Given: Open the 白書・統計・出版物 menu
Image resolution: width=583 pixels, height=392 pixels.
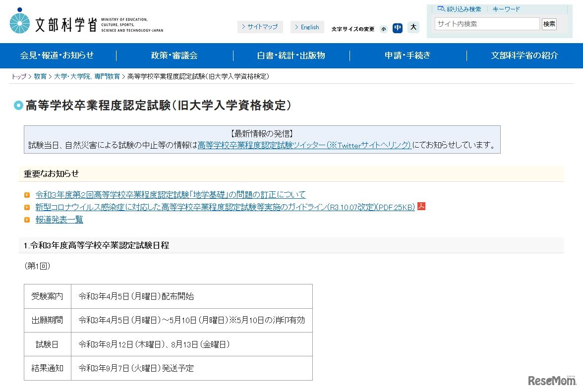Looking at the screenshot, I should [291, 56].
